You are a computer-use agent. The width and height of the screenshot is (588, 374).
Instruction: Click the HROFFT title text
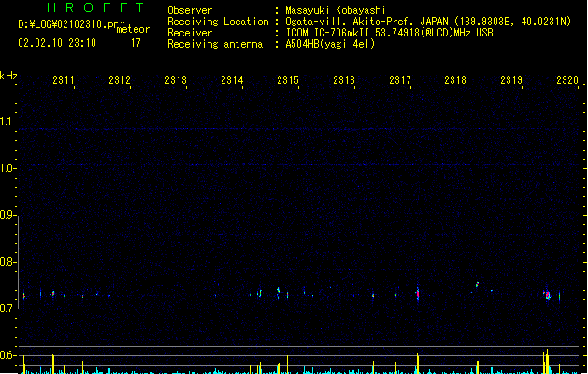coord(95,7)
